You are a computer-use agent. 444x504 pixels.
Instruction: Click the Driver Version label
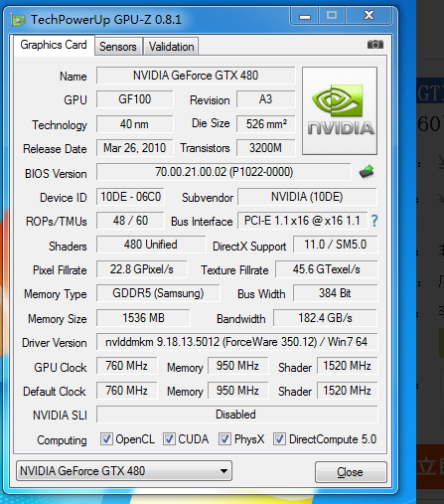click(55, 343)
